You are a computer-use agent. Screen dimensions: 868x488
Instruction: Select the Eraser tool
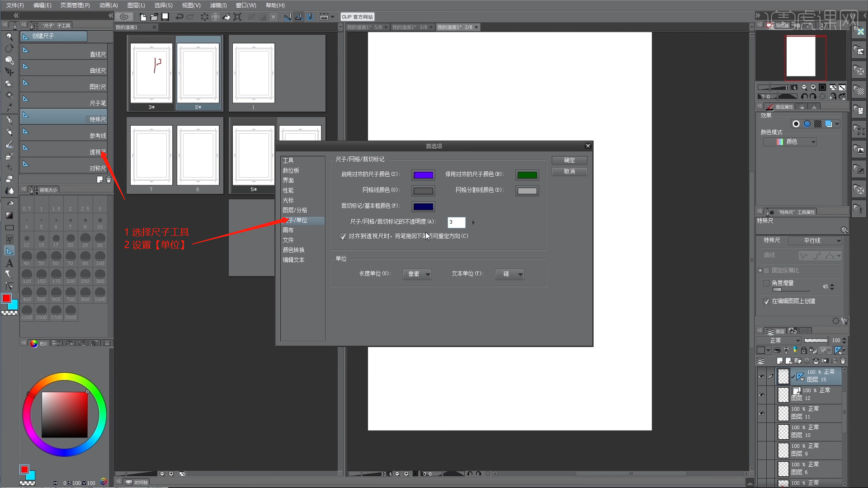9,179
